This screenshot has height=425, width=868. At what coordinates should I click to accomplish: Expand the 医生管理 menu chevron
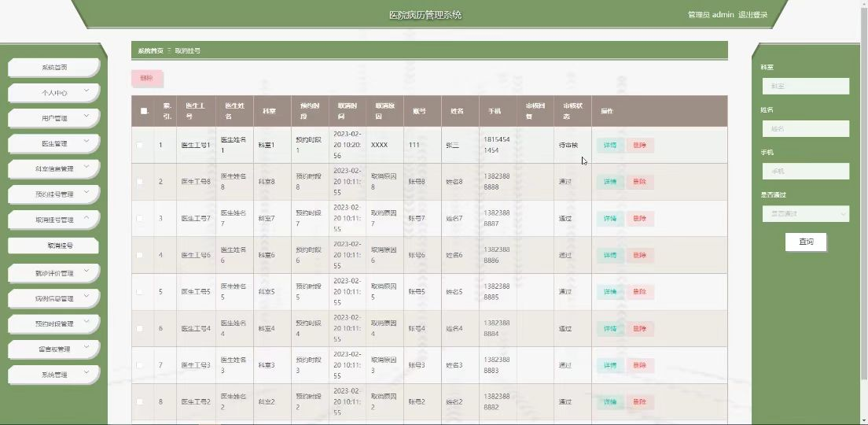click(x=86, y=142)
